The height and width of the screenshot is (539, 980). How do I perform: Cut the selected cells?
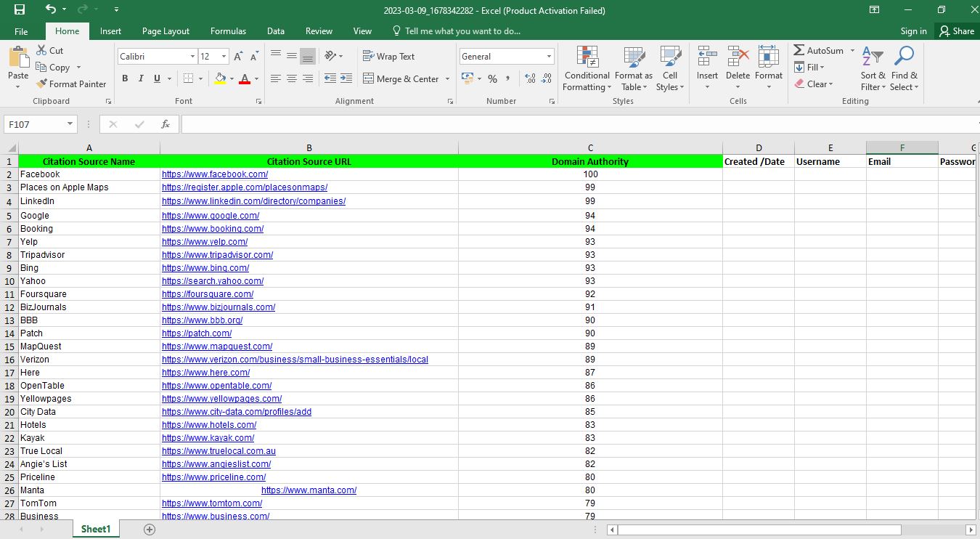coord(50,51)
